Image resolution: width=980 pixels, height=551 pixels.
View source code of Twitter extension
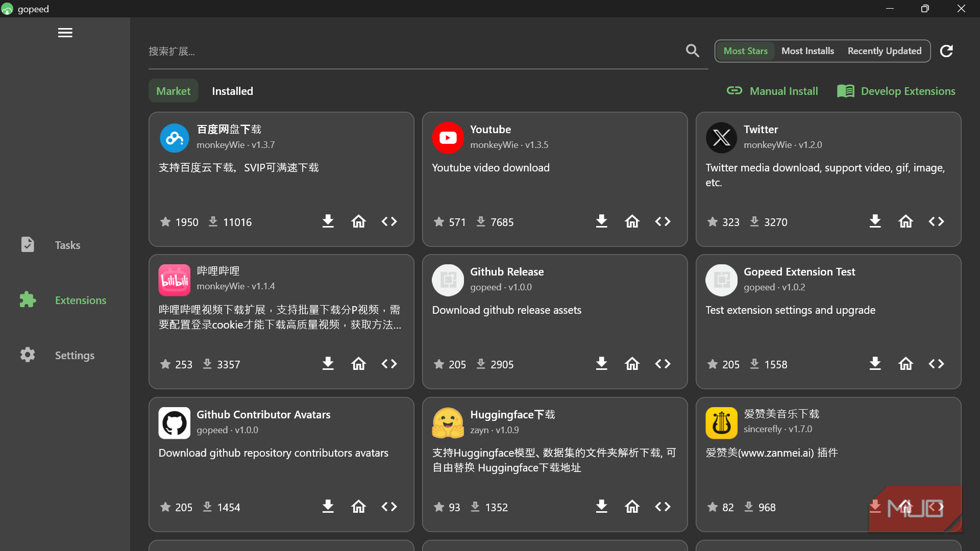pos(936,221)
